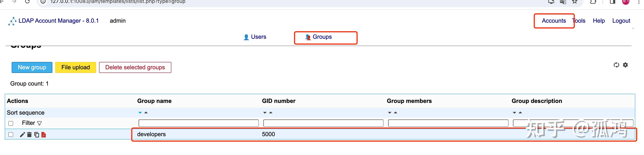Click the New group button

click(32, 67)
